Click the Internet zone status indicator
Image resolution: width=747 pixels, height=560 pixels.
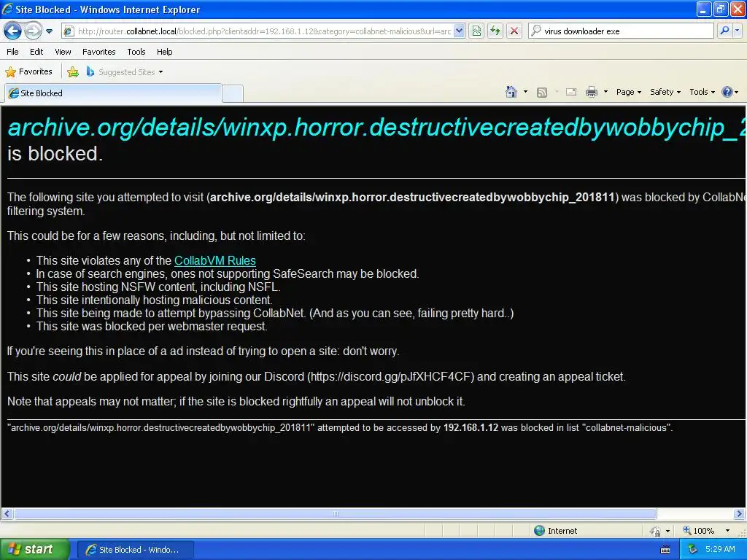(x=556, y=531)
